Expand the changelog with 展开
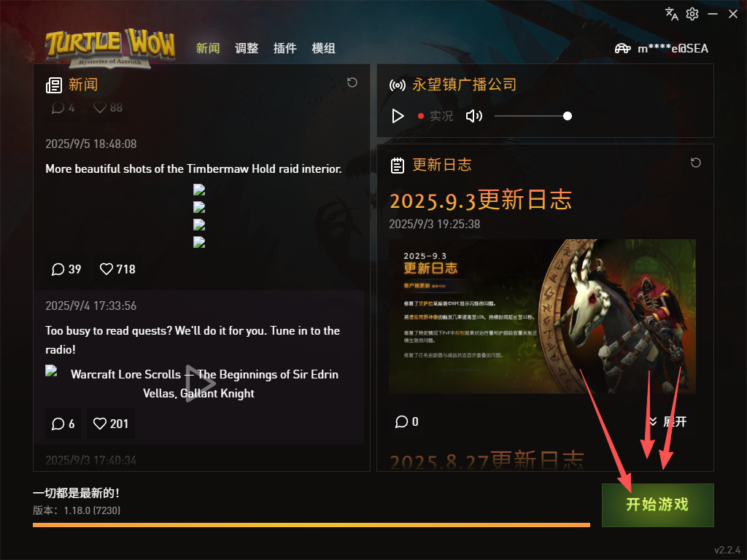The height and width of the screenshot is (560, 747). click(x=668, y=422)
